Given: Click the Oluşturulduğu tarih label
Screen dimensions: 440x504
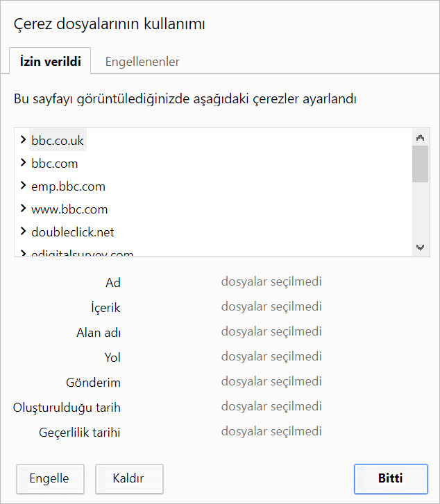Looking at the screenshot, I should pyautogui.click(x=67, y=408).
